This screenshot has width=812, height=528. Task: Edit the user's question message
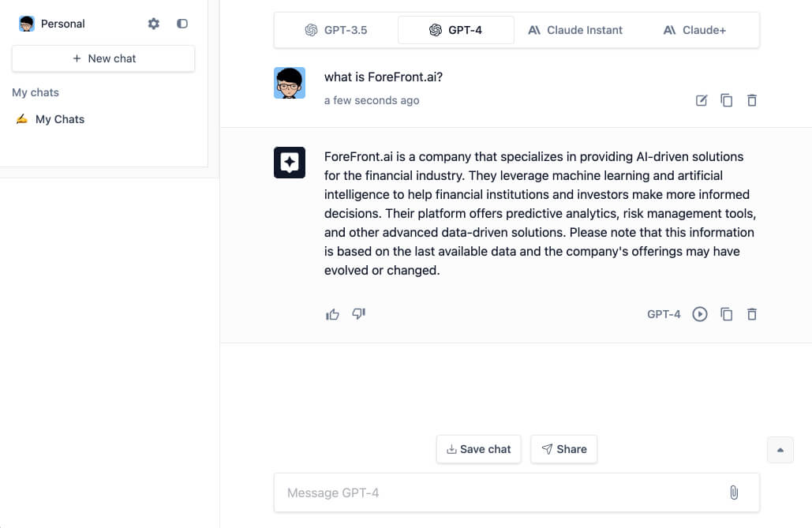point(702,100)
